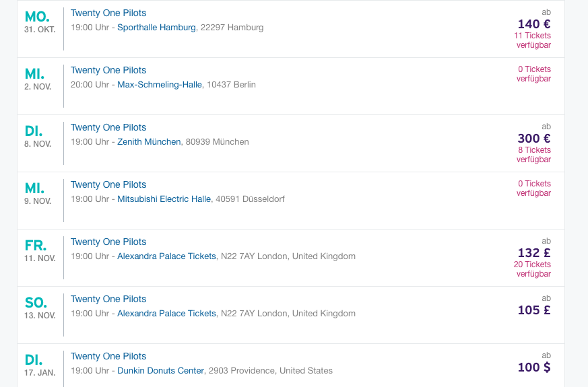Click the "8 Tickets verfügbar" availability text

533,155
